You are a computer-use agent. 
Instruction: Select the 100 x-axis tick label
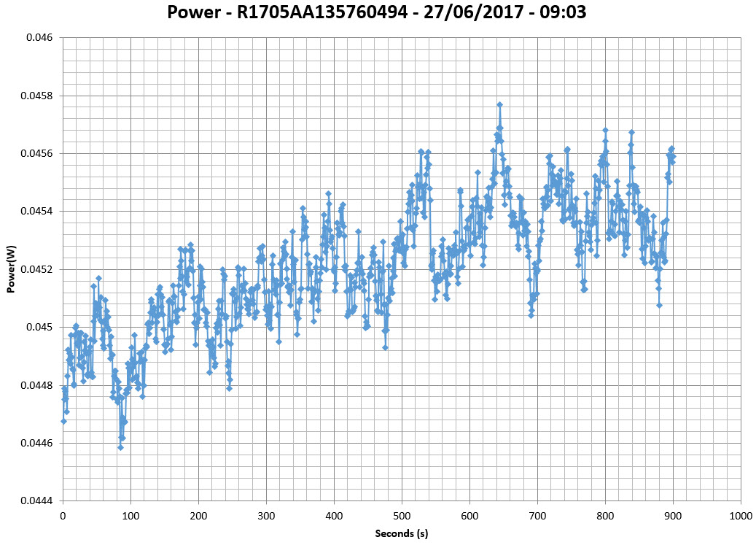click(130, 516)
